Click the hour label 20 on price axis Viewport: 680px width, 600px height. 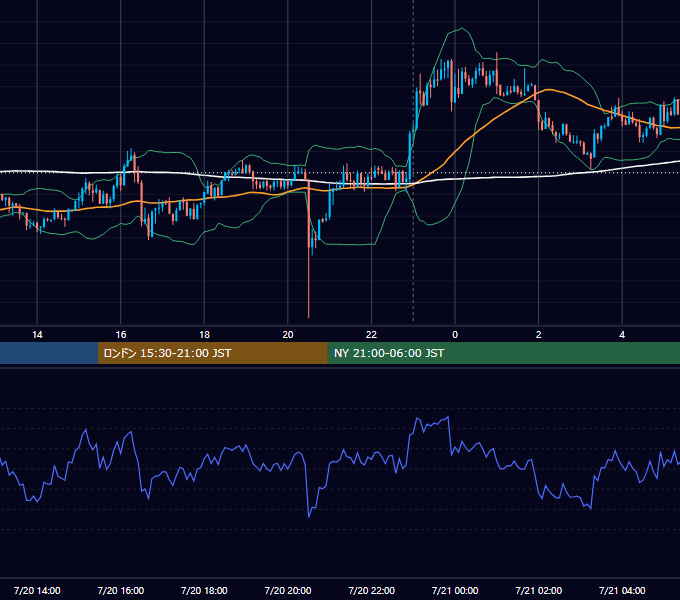coord(288,335)
